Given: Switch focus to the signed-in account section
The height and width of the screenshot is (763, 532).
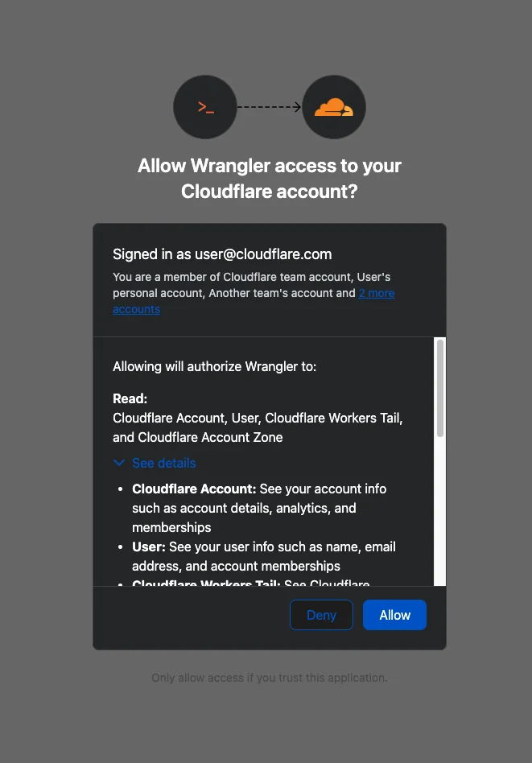Looking at the screenshot, I should (223, 254).
